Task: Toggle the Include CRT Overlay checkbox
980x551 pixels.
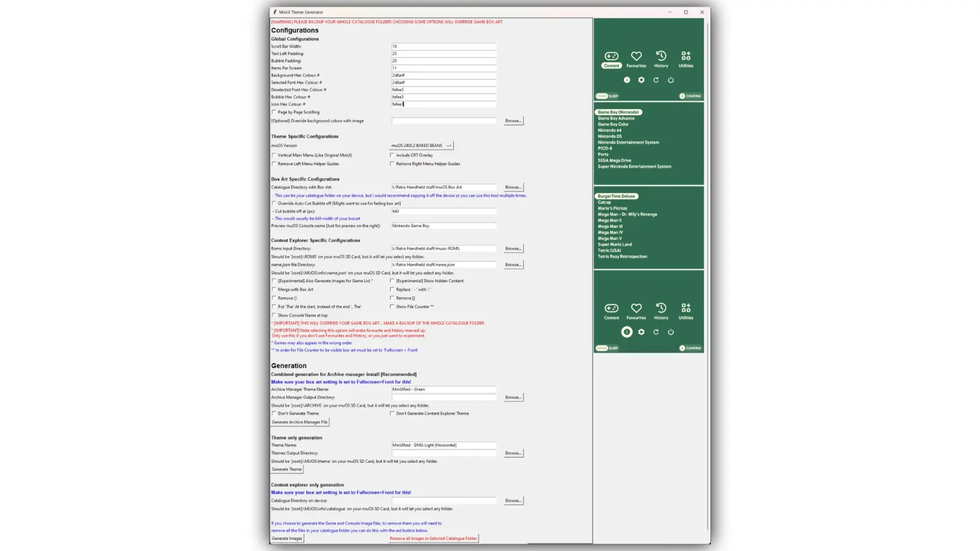Action: (393, 155)
